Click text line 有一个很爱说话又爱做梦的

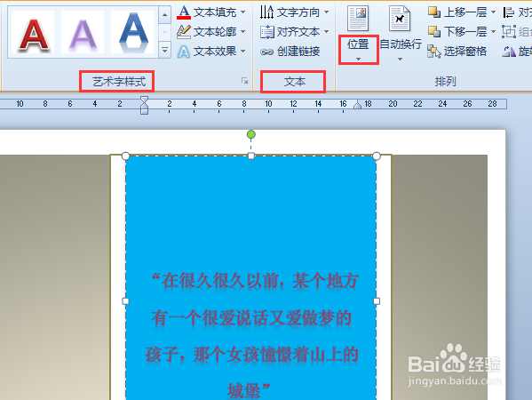pyautogui.click(x=251, y=318)
